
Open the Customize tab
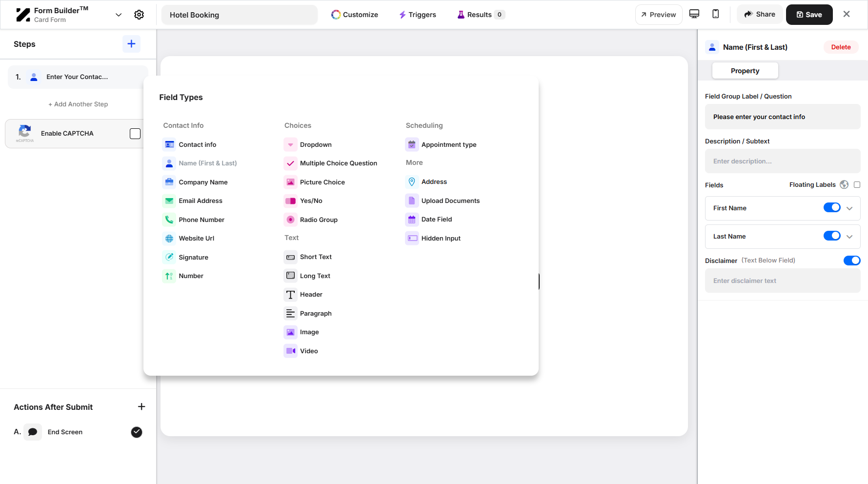tap(355, 15)
